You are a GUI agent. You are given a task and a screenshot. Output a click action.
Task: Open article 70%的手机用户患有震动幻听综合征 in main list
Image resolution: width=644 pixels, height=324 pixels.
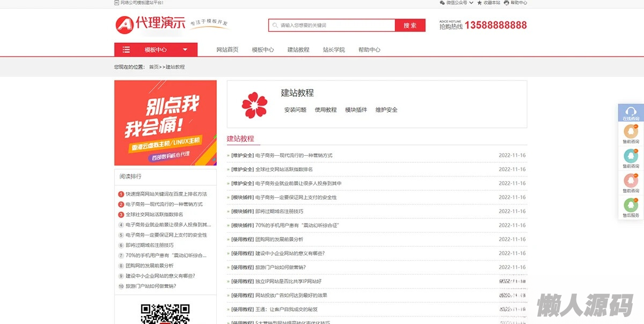coord(297,225)
